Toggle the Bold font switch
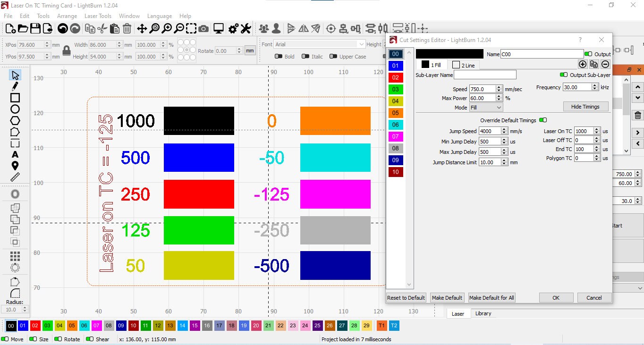Screen dimensions: 644x345 pyautogui.click(x=279, y=56)
